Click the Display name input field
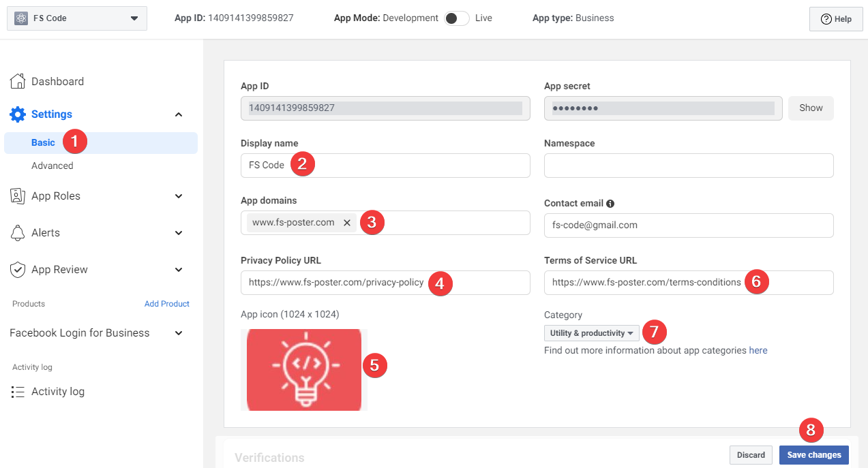868x468 pixels. [385, 166]
